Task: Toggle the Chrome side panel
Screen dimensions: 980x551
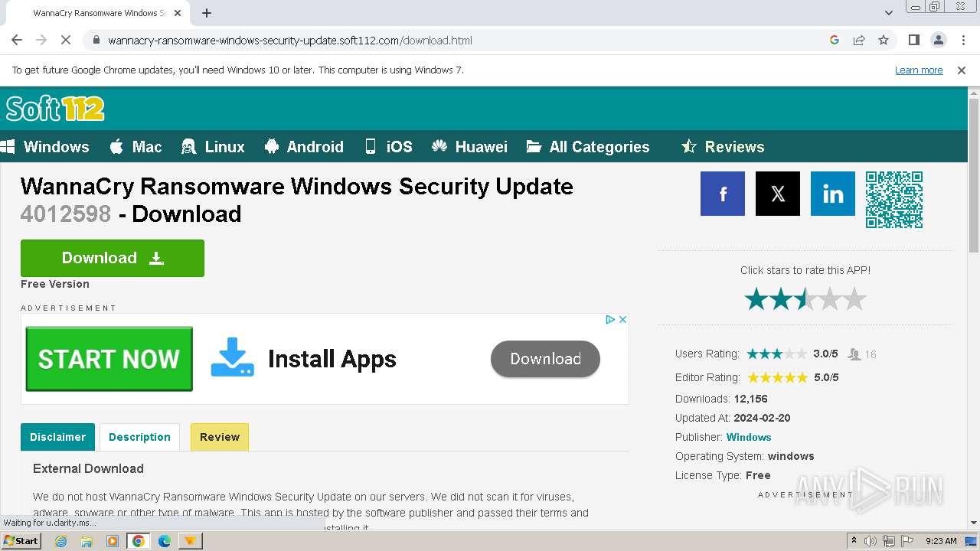Action: [913, 40]
